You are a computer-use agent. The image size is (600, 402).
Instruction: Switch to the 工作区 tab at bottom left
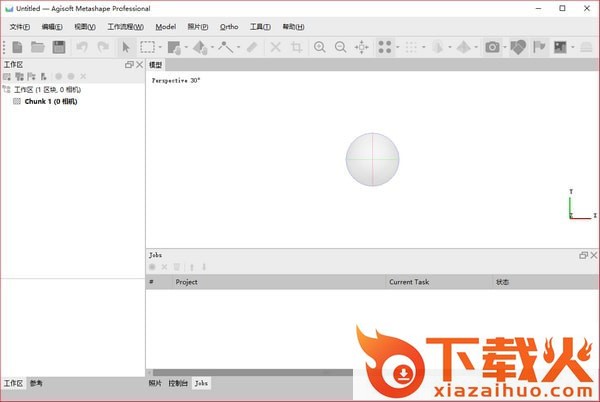tap(13, 383)
